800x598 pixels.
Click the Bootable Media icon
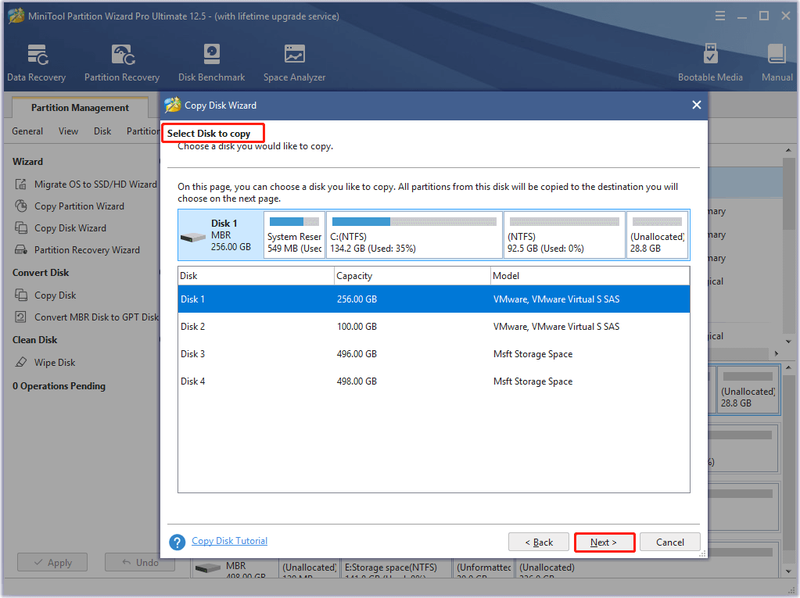tap(710, 54)
